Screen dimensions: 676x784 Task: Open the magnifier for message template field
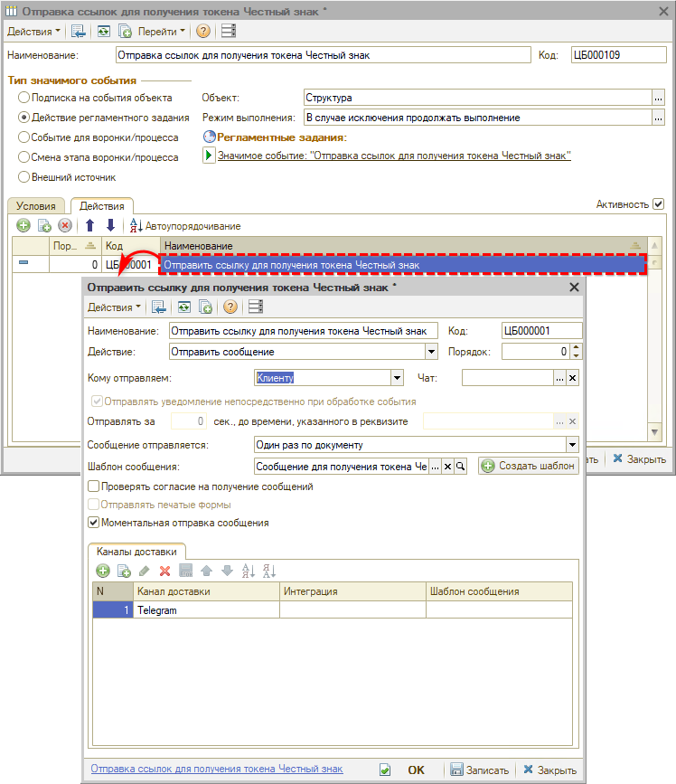click(460, 467)
